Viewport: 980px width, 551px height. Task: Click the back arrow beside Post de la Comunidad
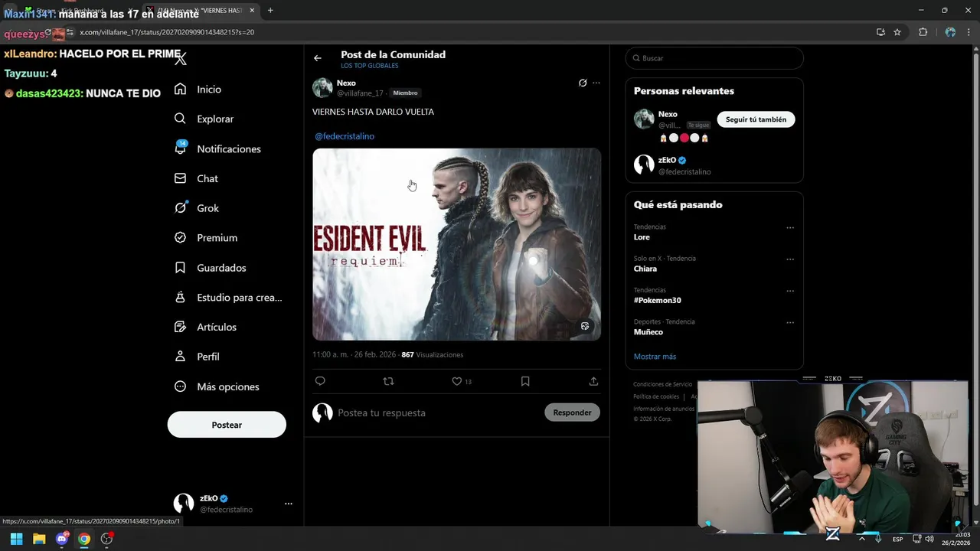(318, 58)
